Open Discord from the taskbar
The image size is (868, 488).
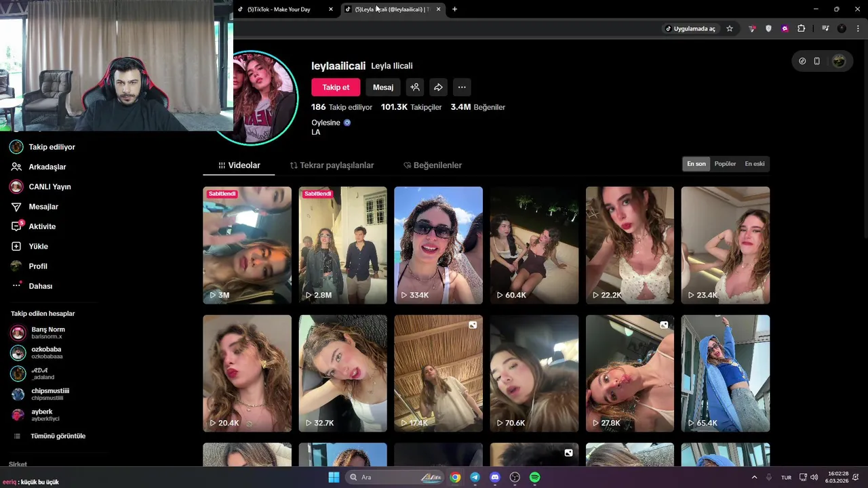coord(495,477)
